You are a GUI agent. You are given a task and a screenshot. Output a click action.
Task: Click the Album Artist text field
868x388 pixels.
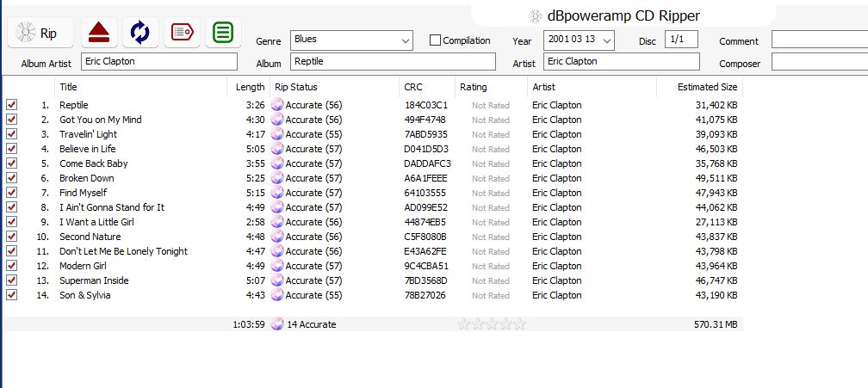(x=158, y=62)
